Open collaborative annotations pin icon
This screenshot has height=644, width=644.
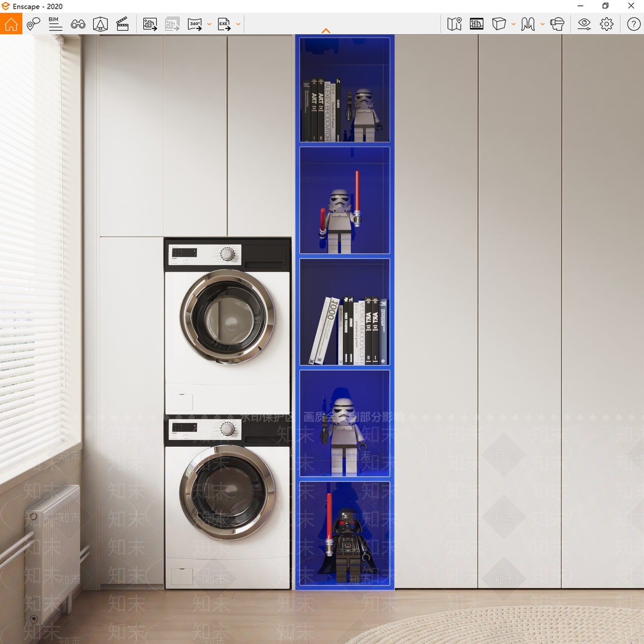[33, 24]
